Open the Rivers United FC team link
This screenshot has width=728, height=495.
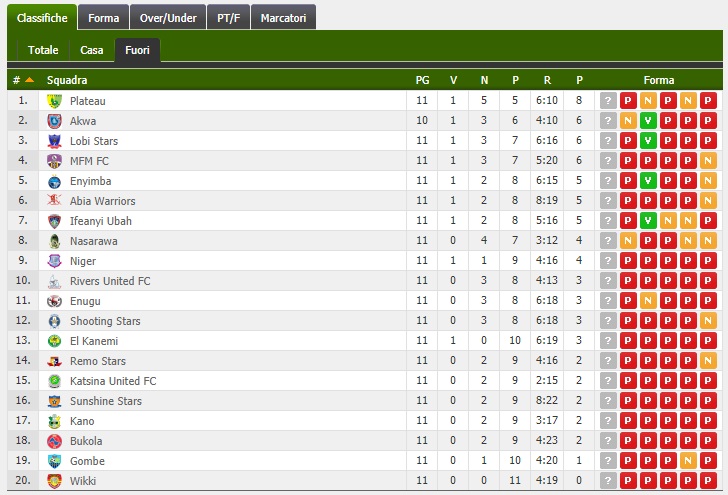click(x=110, y=281)
